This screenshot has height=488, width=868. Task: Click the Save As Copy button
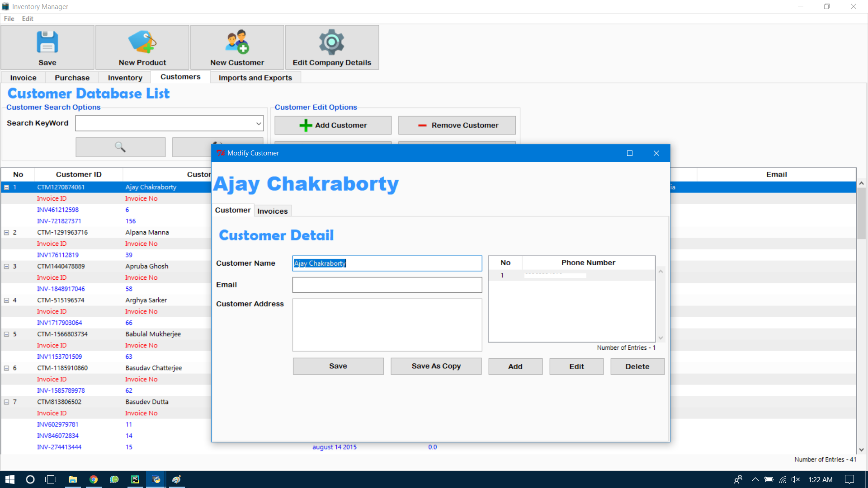tap(436, 366)
